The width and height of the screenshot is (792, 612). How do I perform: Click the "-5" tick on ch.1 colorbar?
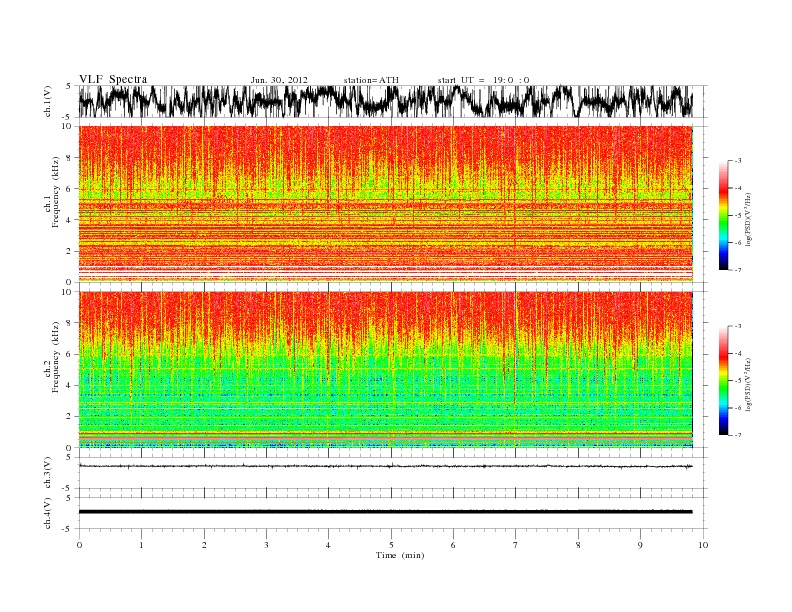738,216
